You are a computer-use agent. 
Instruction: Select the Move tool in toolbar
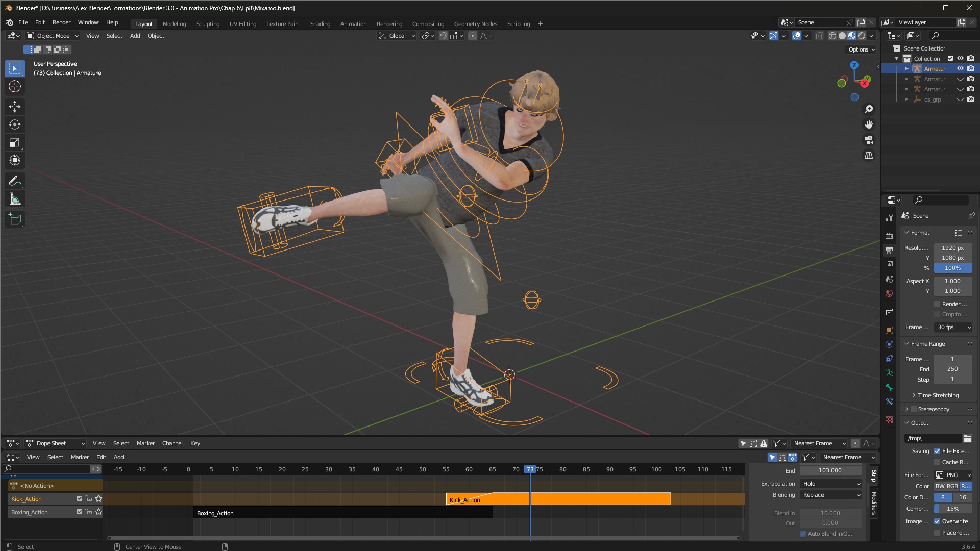point(15,106)
